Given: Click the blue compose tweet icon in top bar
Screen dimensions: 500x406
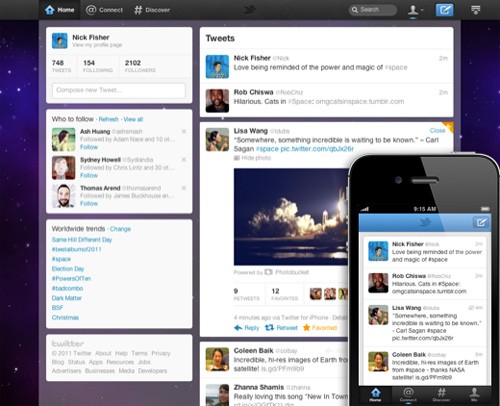Looking at the screenshot, I should [445, 10].
